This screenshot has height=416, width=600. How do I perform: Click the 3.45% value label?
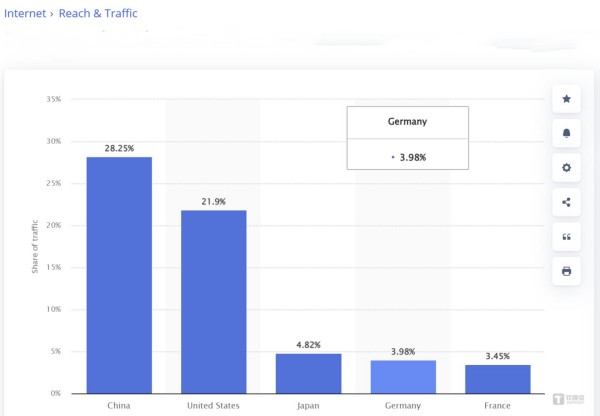(497, 356)
